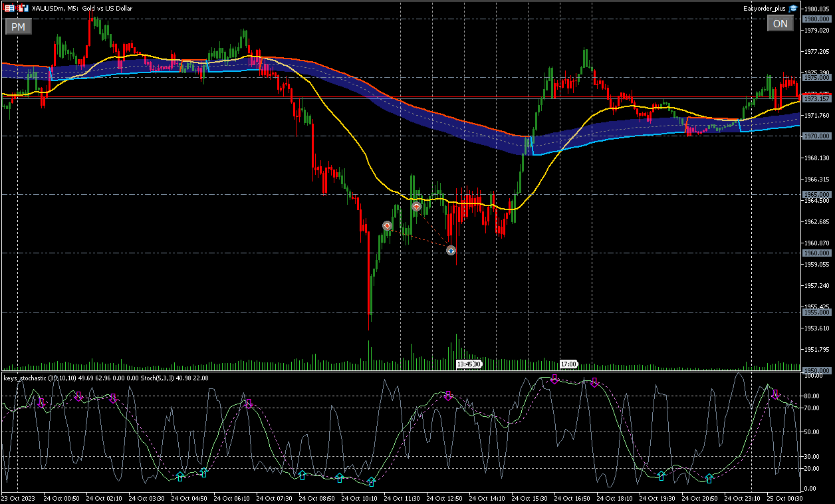The image size is (835, 504).
Task: Click the 1980.000 price level label
Action: [816, 19]
